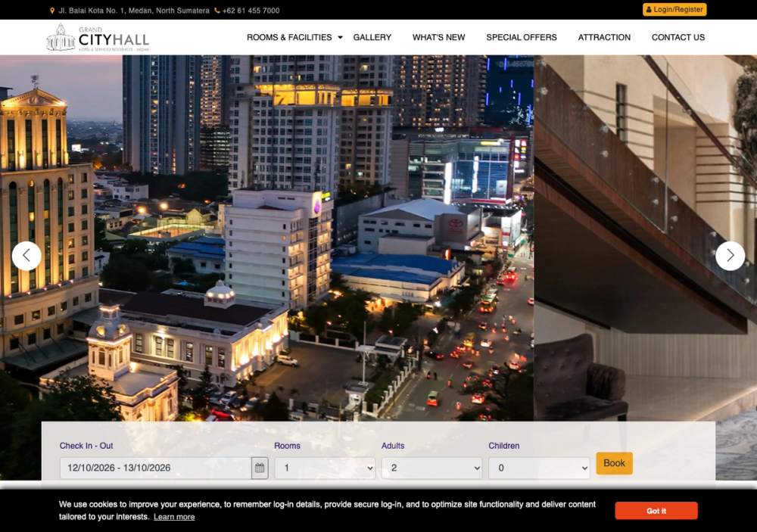The width and height of the screenshot is (757, 532).
Task: Click the hotel address text
Action: [134, 10]
